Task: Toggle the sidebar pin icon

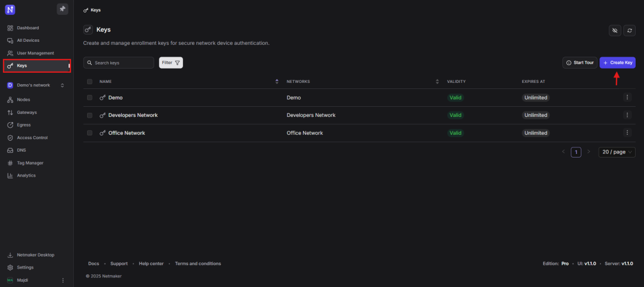Action: click(x=63, y=9)
